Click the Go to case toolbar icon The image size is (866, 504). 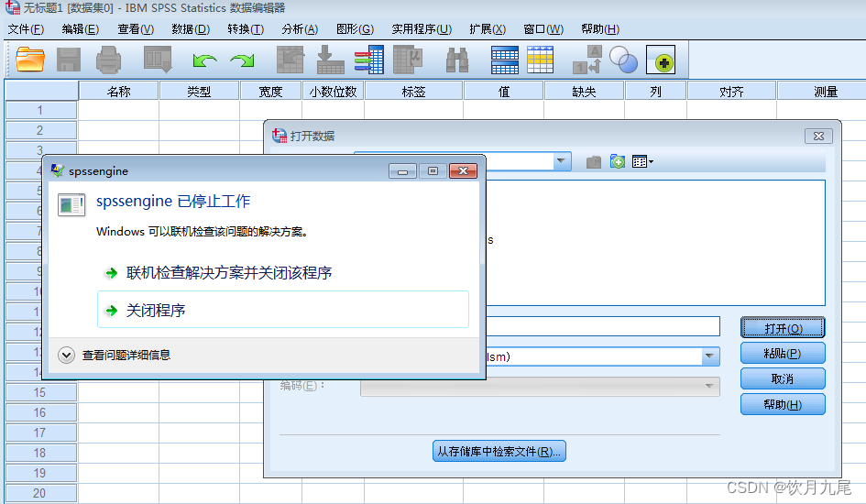click(x=290, y=59)
